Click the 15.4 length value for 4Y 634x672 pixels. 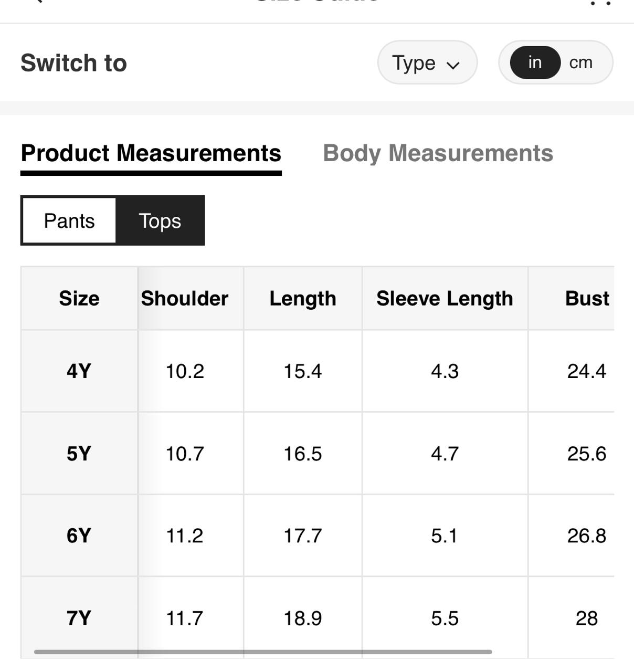click(303, 371)
